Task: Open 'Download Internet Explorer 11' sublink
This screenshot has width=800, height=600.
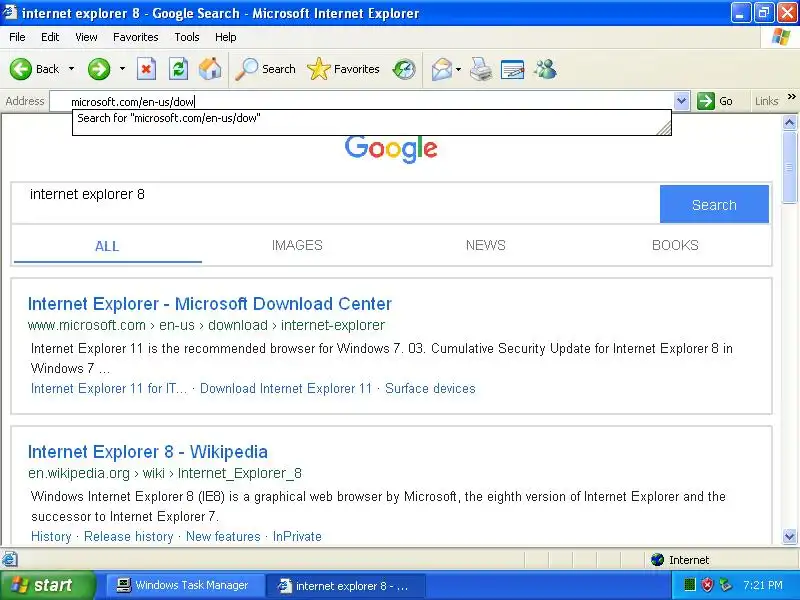Action: 286,388
